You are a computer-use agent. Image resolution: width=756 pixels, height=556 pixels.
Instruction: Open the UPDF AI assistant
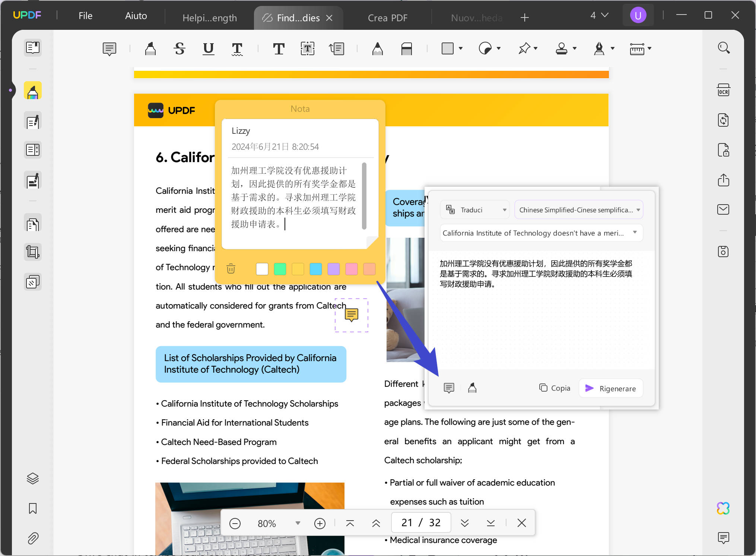click(x=724, y=508)
